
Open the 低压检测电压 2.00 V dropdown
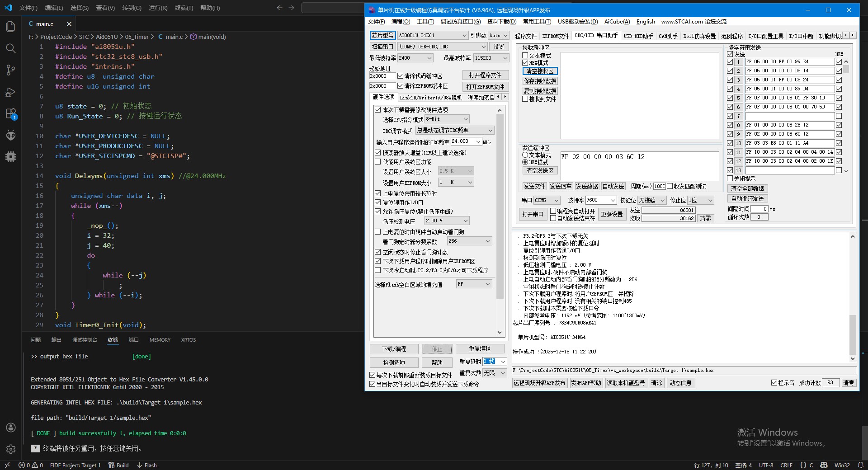tap(465, 221)
